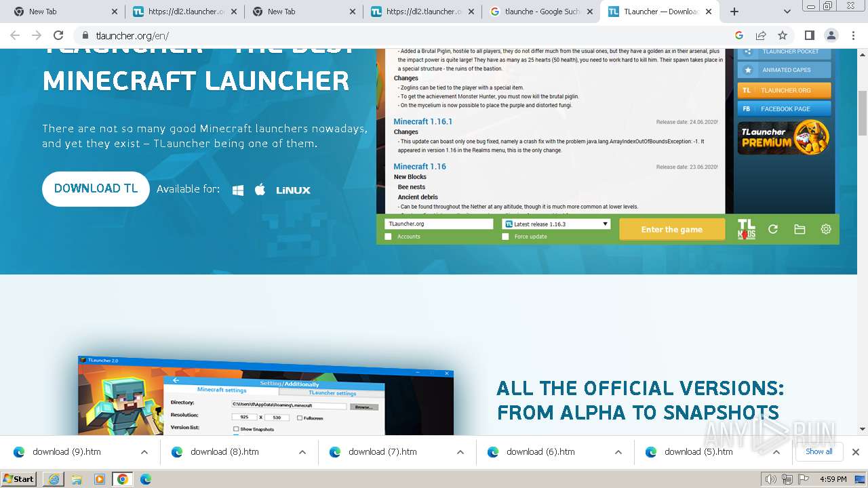Screen dimensions: 868x488
Task: Expand options for download (6).htm
Action: pos(618,452)
